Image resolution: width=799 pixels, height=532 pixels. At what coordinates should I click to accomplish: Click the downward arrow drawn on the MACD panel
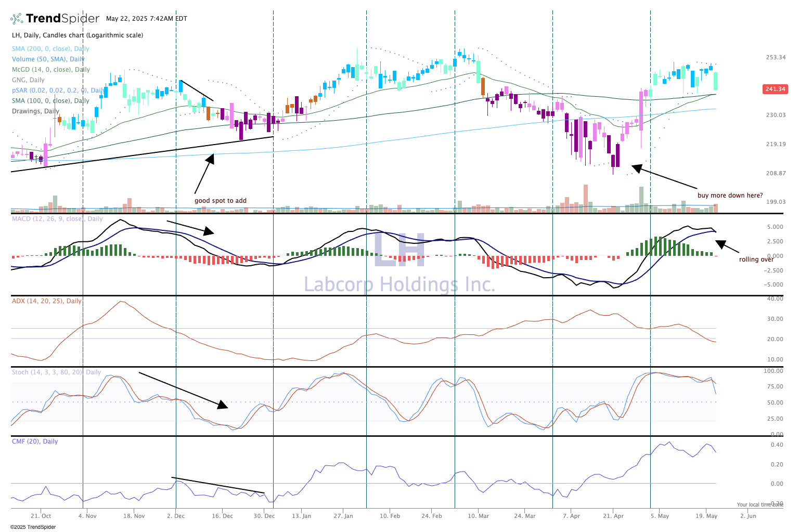(x=209, y=232)
